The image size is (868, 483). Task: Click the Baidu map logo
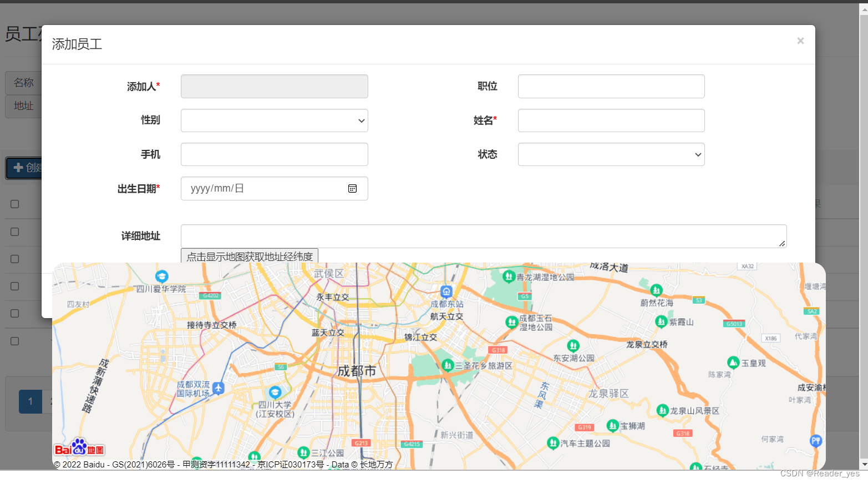click(x=79, y=448)
